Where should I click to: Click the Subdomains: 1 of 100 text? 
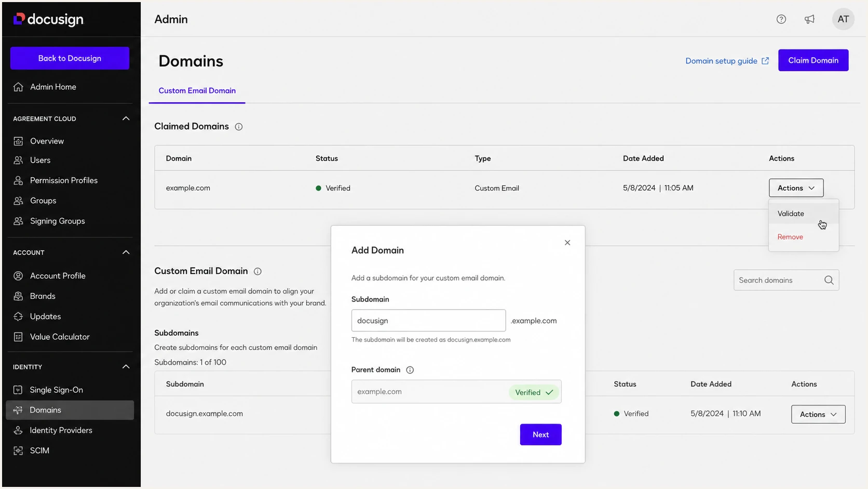[190, 362]
